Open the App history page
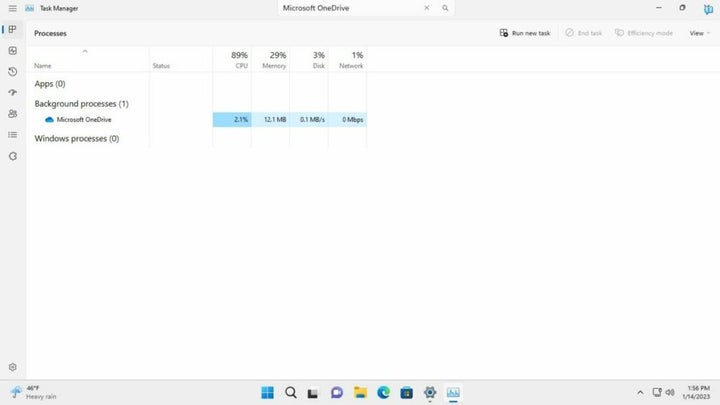 pos(12,72)
